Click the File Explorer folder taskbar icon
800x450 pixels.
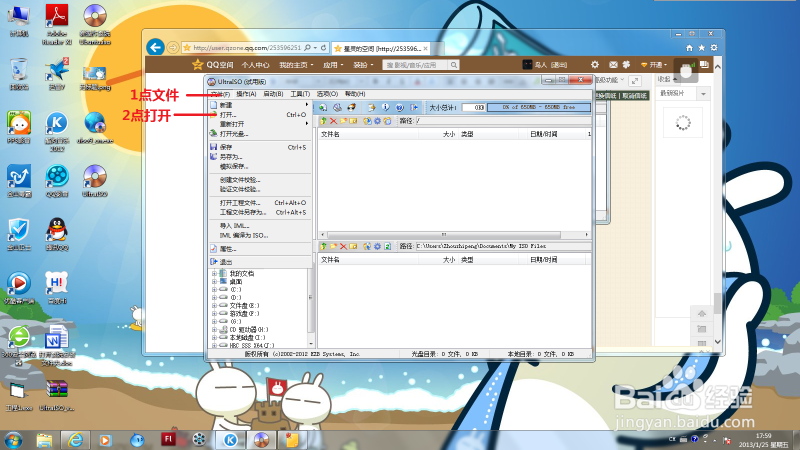coord(44,440)
